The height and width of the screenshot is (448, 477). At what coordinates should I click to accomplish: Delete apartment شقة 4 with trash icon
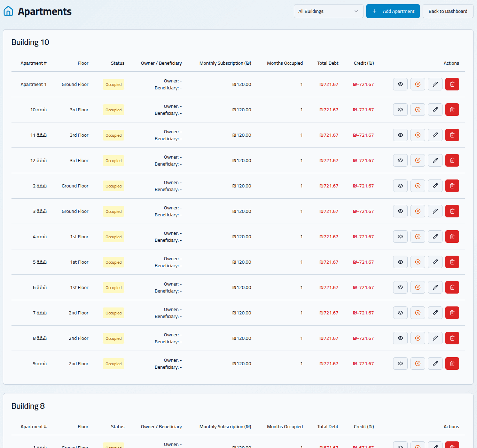[452, 237]
